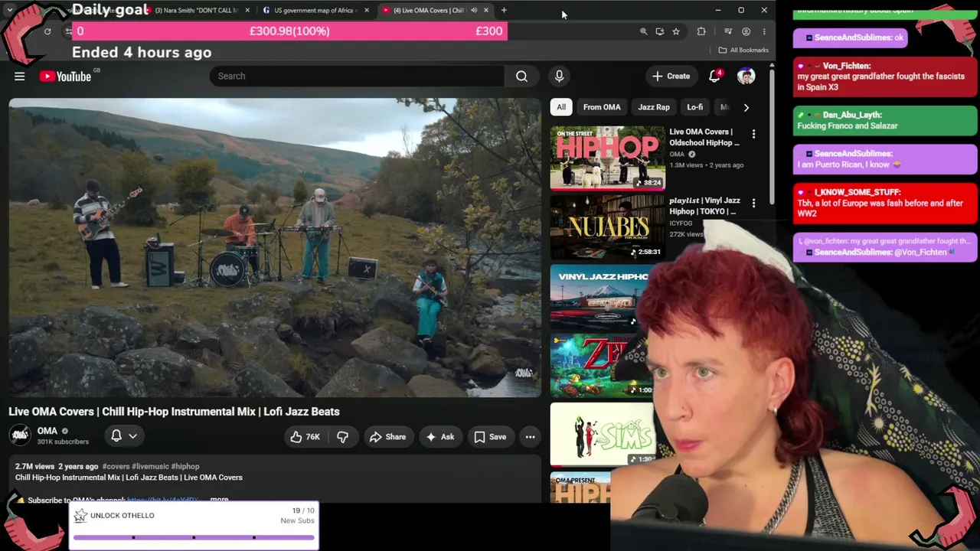Viewport: 980px width, 551px height.
Task: Open a new browser tab
Action: pos(504,10)
